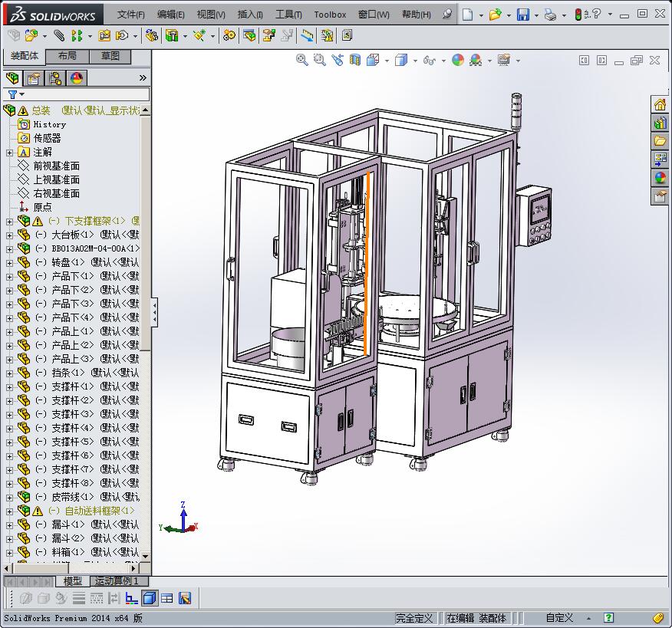Click the New document icon

click(x=468, y=15)
